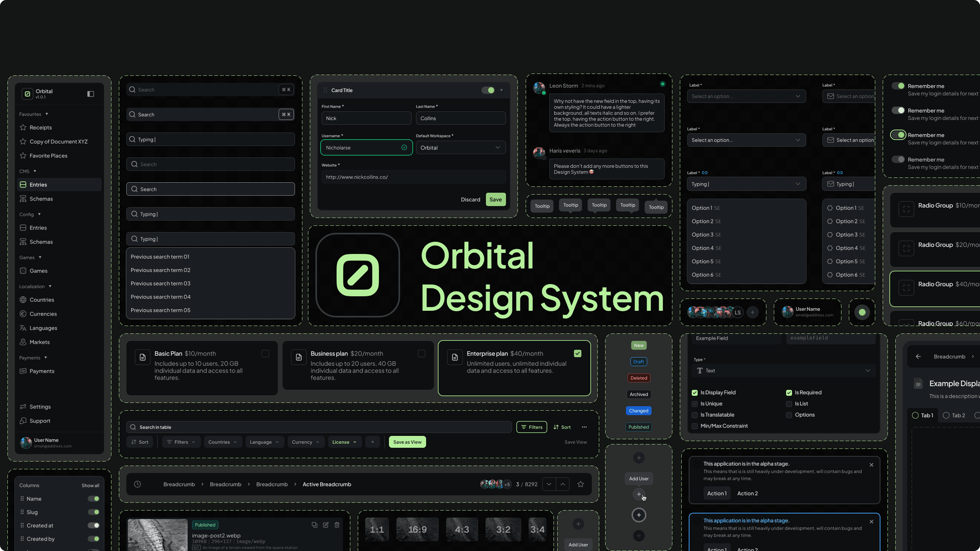Open the Type dropdown set to Text
The width and height of the screenshot is (980, 551).
[783, 371]
